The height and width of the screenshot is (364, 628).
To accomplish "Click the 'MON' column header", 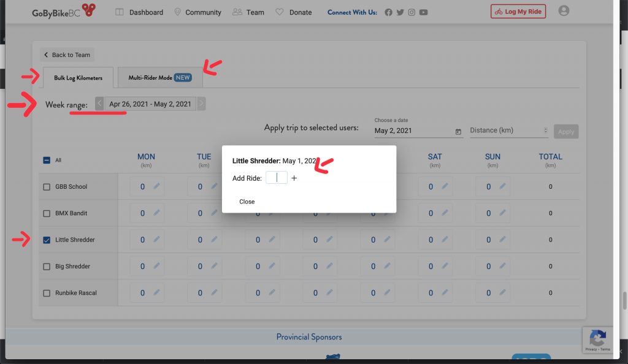I will [146, 157].
